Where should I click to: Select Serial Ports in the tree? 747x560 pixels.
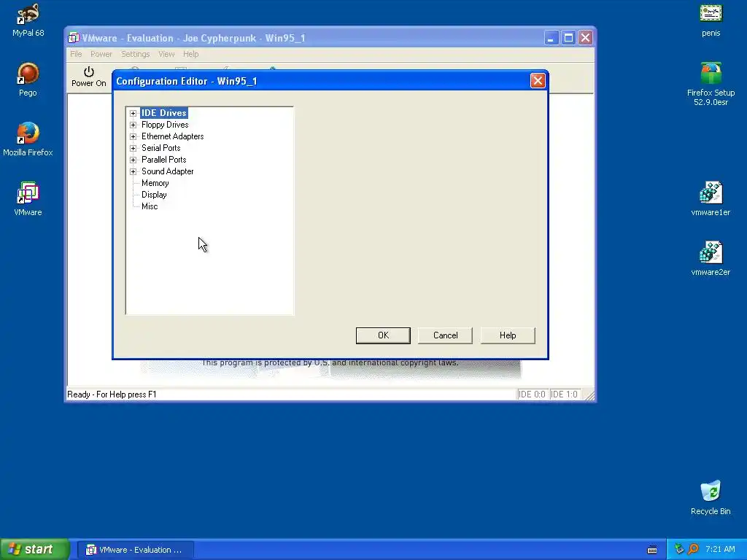tap(161, 148)
